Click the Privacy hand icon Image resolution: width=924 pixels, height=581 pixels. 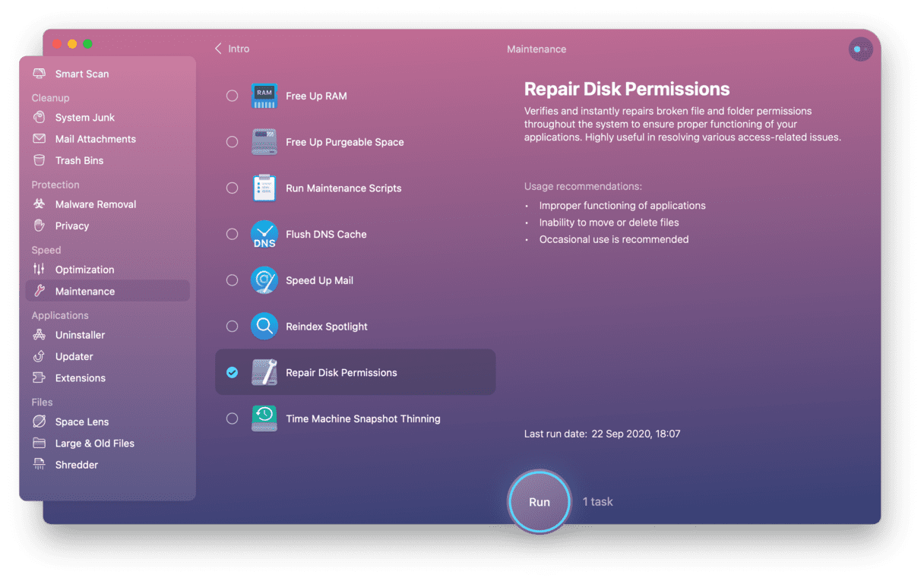point(40,226)
